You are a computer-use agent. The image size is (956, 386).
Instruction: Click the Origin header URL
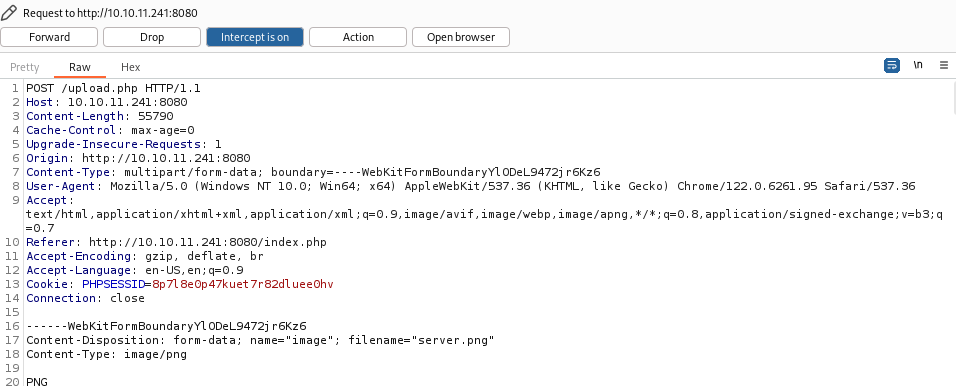click(166, 159)
